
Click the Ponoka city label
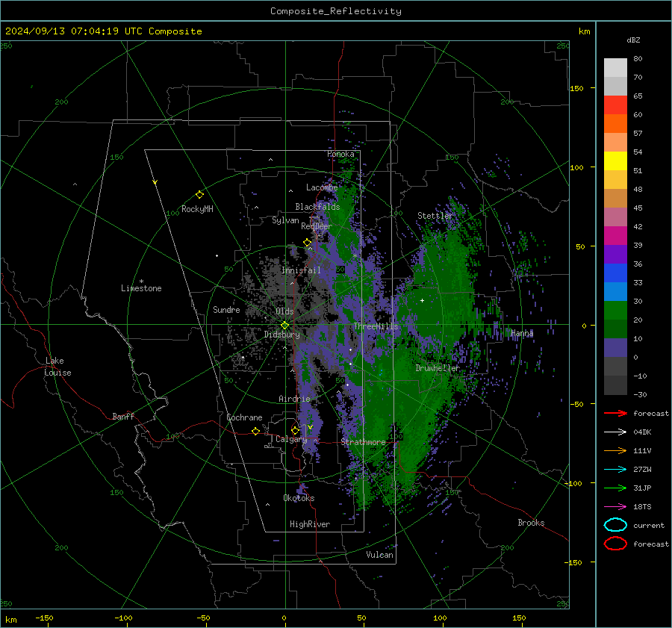tap(340, 154)
